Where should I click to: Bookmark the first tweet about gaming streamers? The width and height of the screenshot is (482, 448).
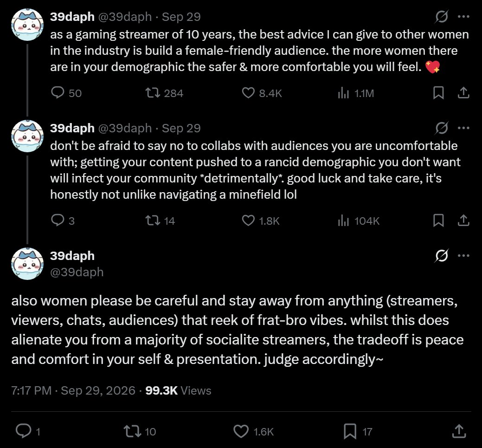point(438,92)
